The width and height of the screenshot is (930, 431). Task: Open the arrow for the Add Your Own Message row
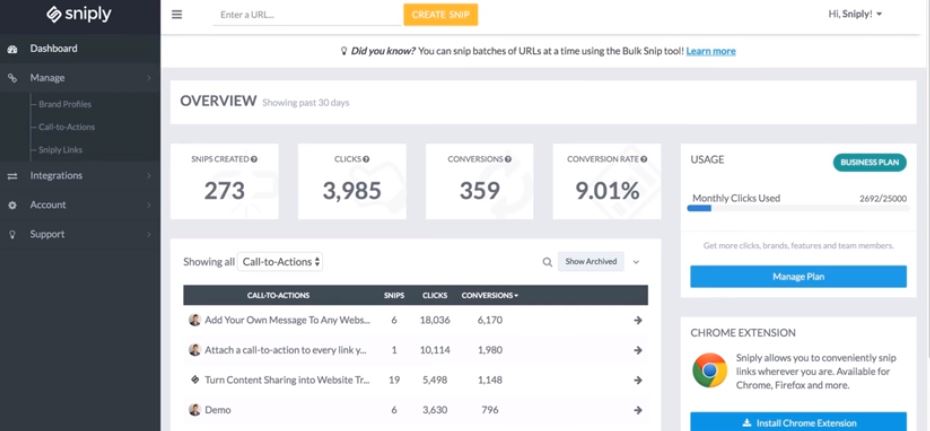tap(638, 320)
